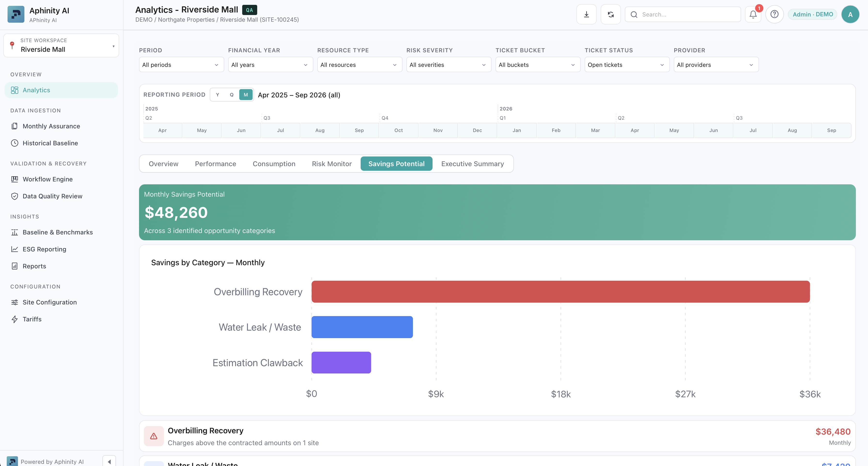Open Analytics in the sidebar
Viewport: 868px width, 466px height.
61,90
